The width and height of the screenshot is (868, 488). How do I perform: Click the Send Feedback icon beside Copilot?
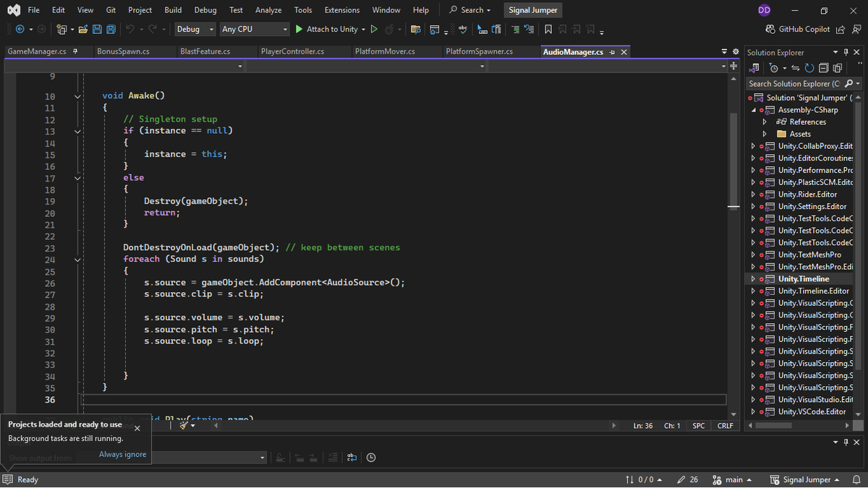(x=856, y=29)
